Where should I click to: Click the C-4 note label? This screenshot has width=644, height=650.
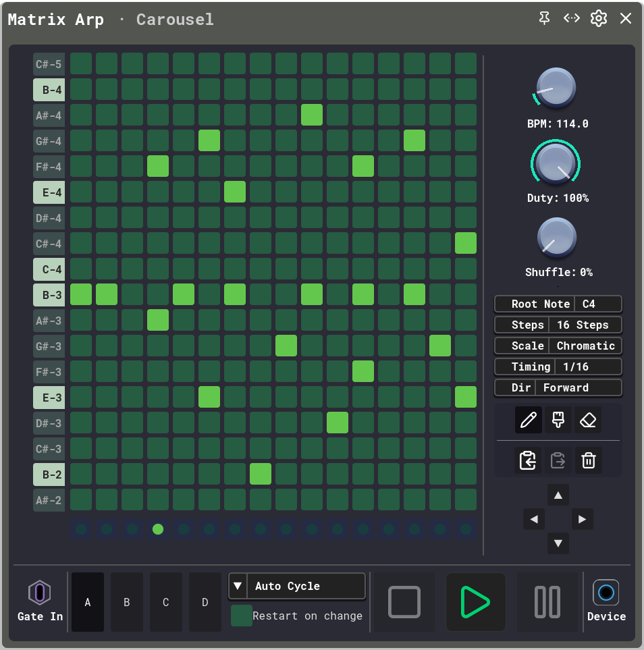pos(49,269)
